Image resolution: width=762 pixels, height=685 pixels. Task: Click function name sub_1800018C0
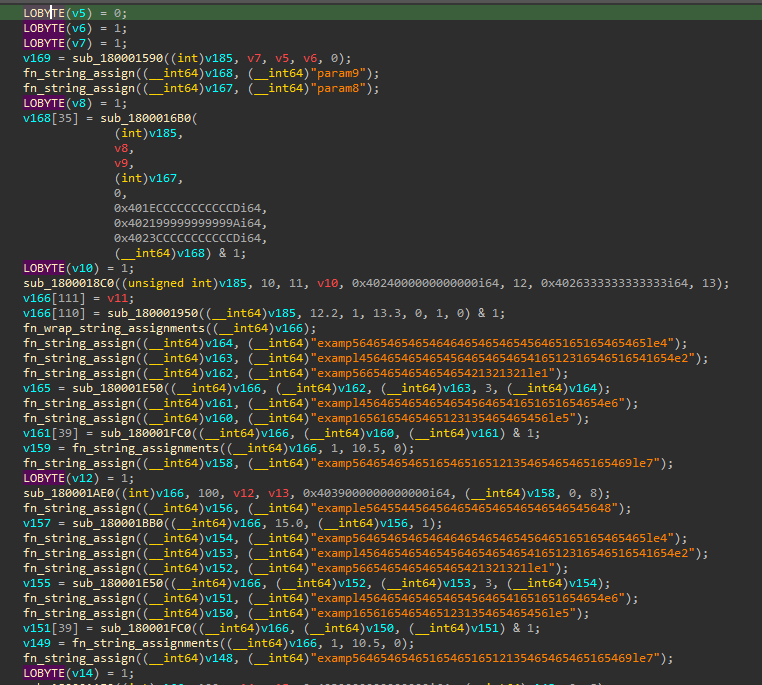[x=69, y=283]
